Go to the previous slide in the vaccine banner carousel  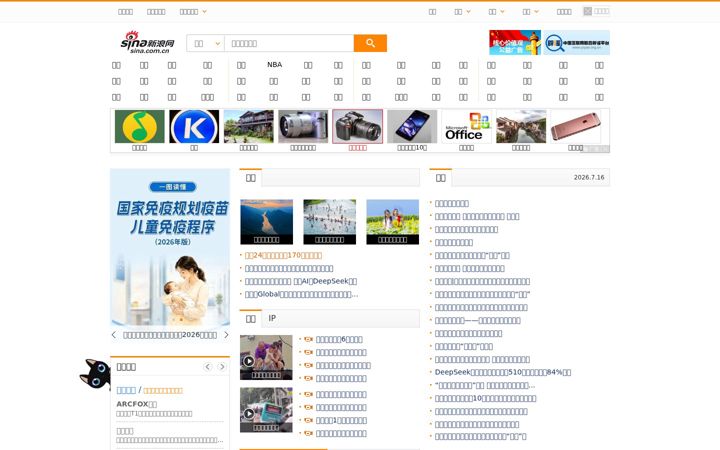(x=114, y=335)
